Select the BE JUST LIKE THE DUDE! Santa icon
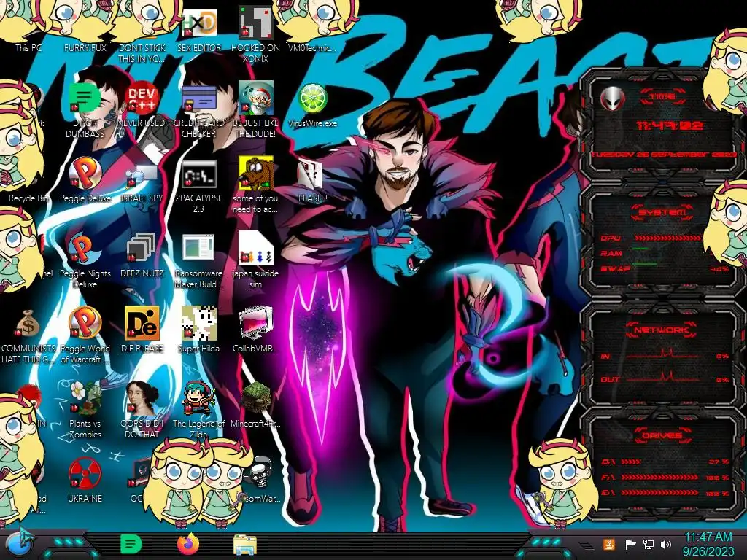The width and height of the screenshot is (747, 560). [255, 98]
